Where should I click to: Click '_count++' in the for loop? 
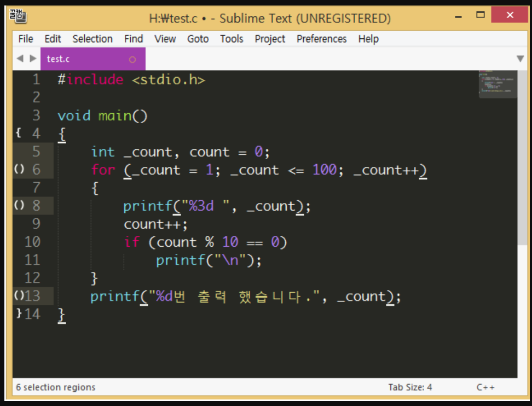[x=386, y=170]
